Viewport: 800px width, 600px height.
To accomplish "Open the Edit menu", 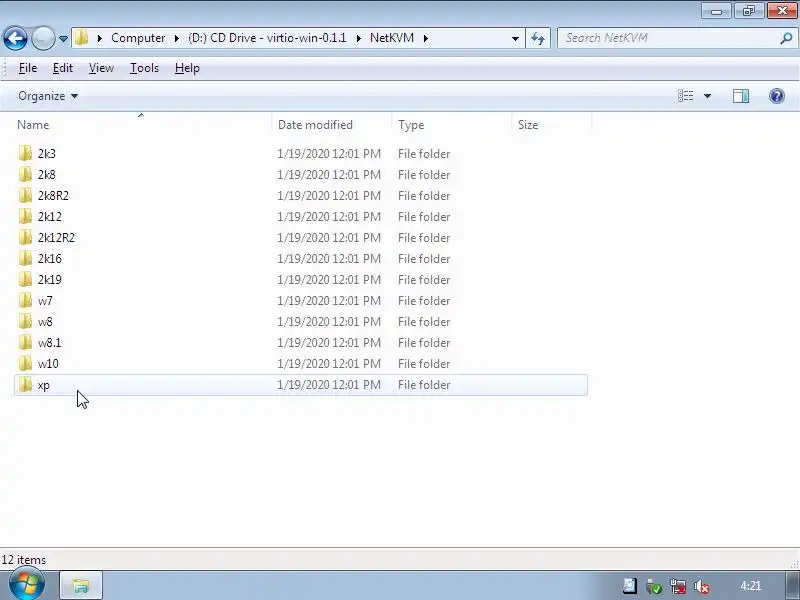I will click(63, 68).
